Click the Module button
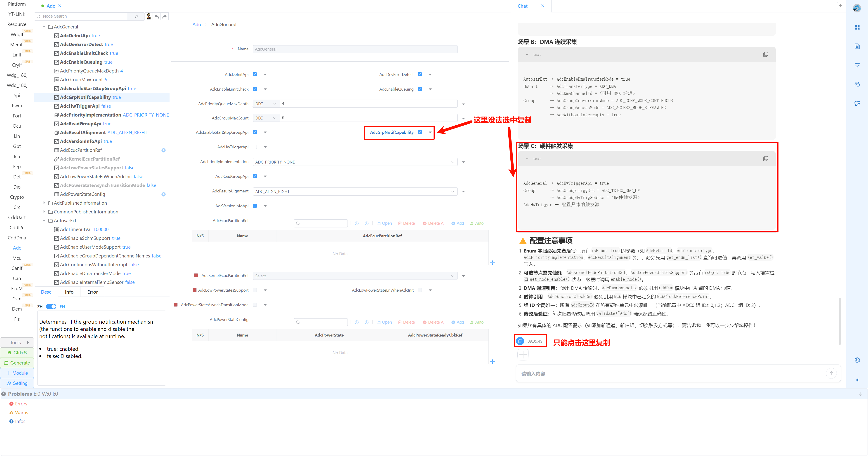Image resolution: width=868 pixels, height=456 pixels. pos(17,373)
